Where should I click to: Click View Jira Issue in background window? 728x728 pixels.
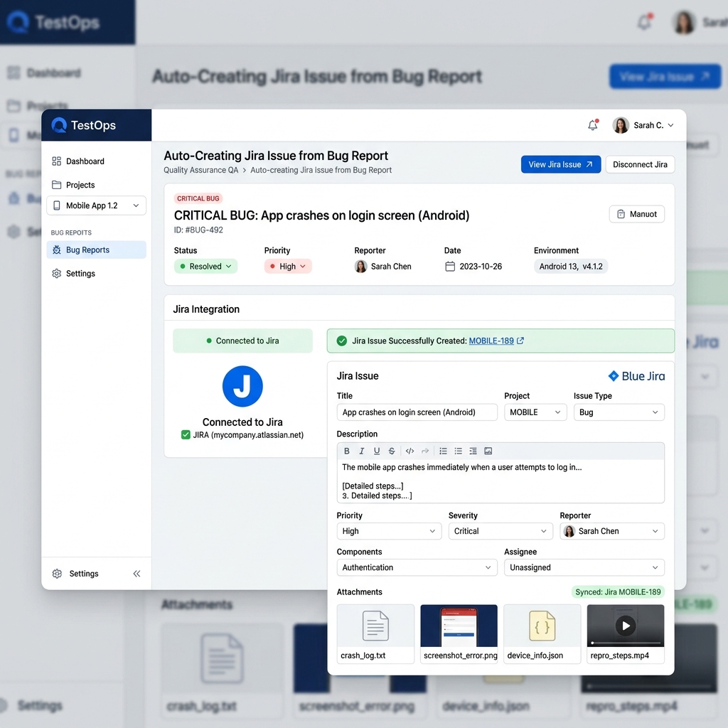(x=665, y=77)
